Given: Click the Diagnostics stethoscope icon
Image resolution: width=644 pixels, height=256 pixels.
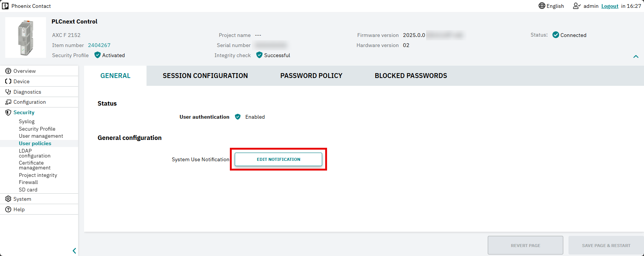Looking at the screenshot, I should (x=8, y=92).
